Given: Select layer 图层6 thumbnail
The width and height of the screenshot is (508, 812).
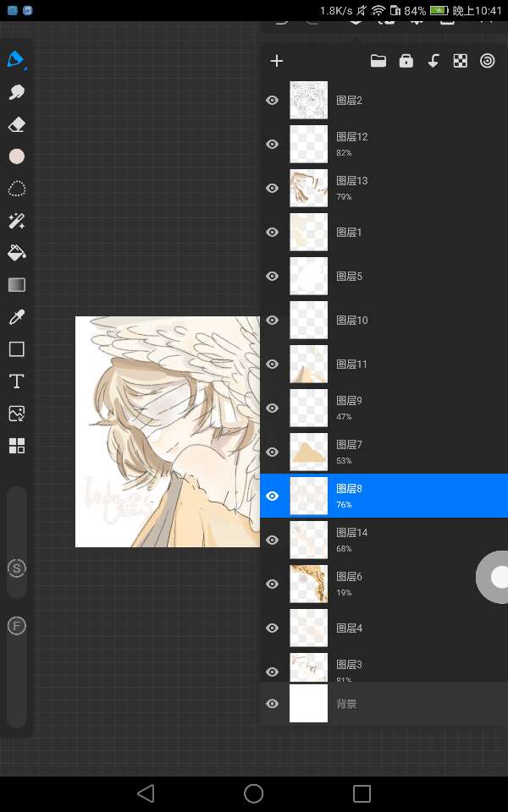Looking at the screenshot, I should tap(308, 584).
